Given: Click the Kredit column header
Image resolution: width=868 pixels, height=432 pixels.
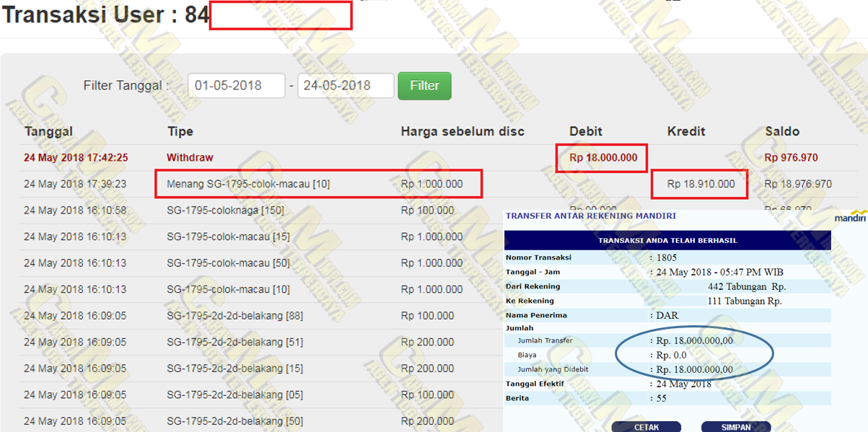Looking at the screenshot, I should pyautogui.click(x=686, y=132).
